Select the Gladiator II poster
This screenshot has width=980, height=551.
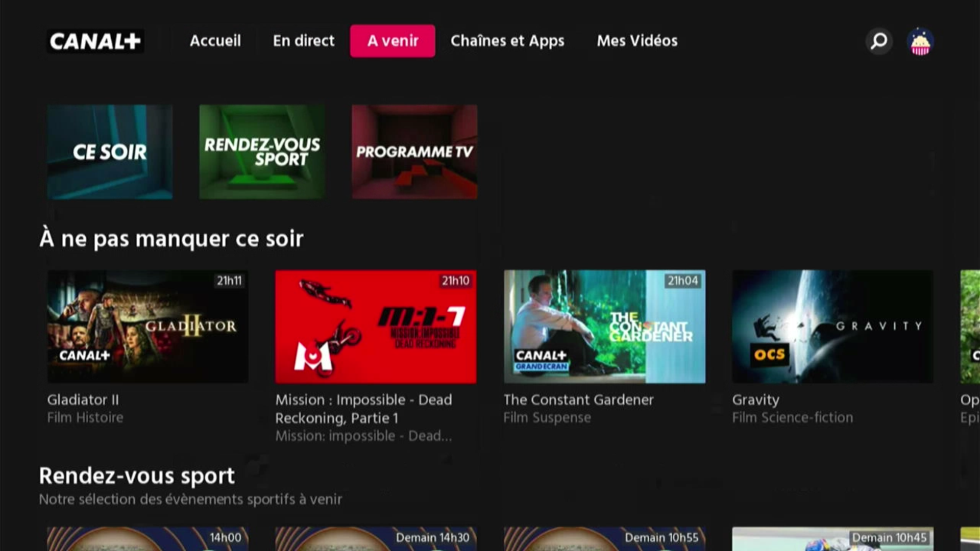coord(148,327)
